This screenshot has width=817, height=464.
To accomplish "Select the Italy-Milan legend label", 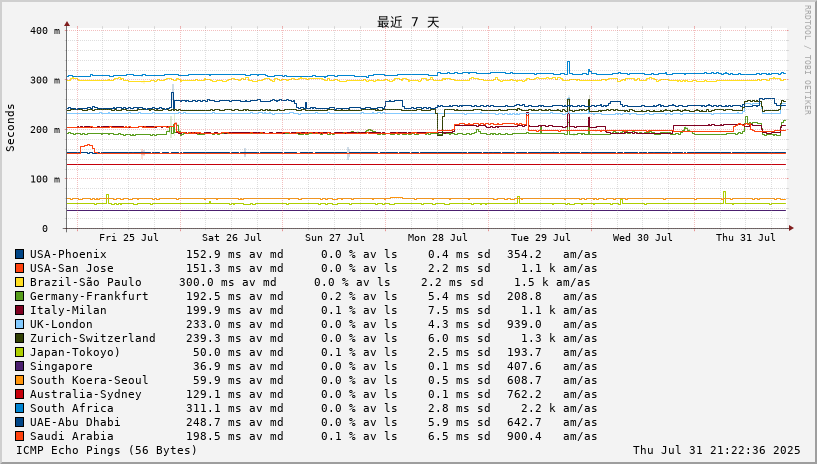I will (68, 310).
